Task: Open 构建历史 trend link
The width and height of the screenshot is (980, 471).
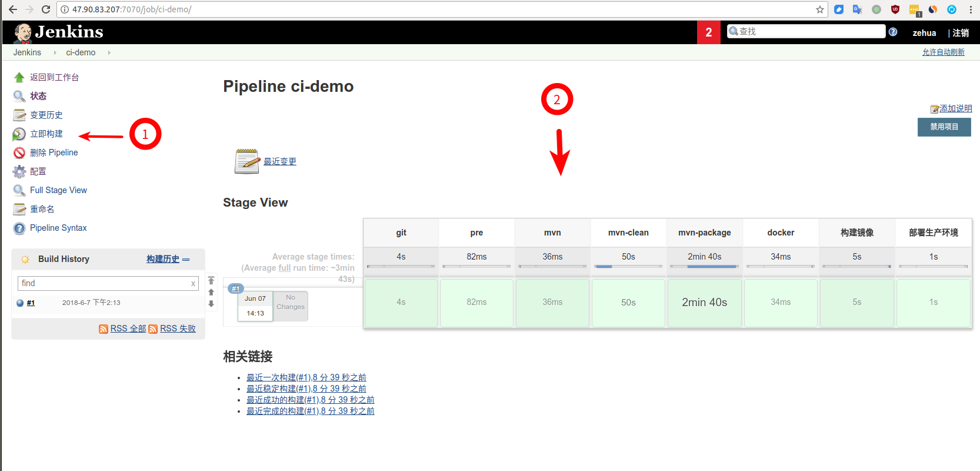Action: (163, 259)
